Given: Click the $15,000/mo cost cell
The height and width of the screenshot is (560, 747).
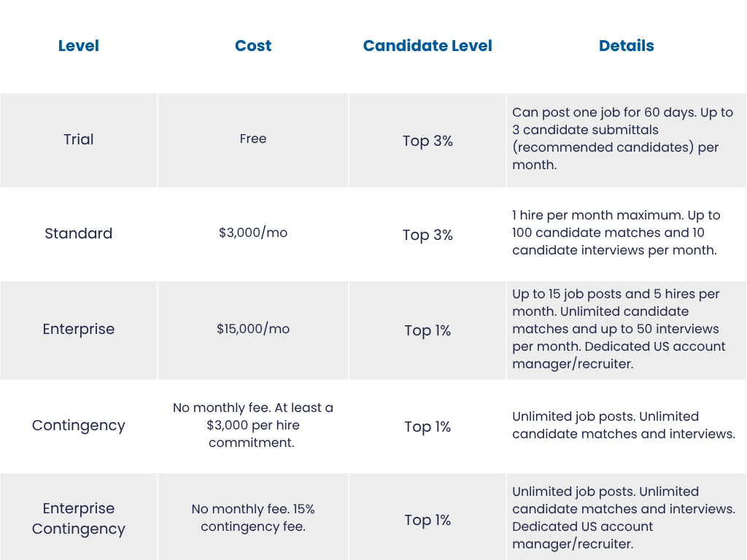Looking at the screenshot, I should 253,329.
